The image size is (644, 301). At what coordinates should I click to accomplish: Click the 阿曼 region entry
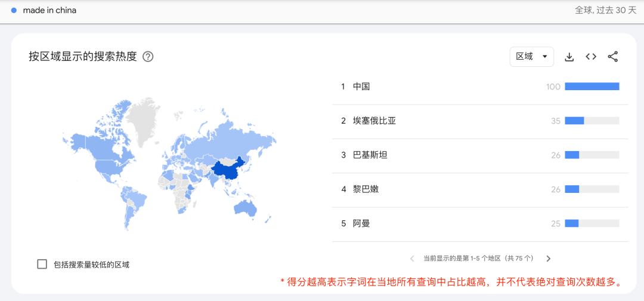[x=361, y=223]
